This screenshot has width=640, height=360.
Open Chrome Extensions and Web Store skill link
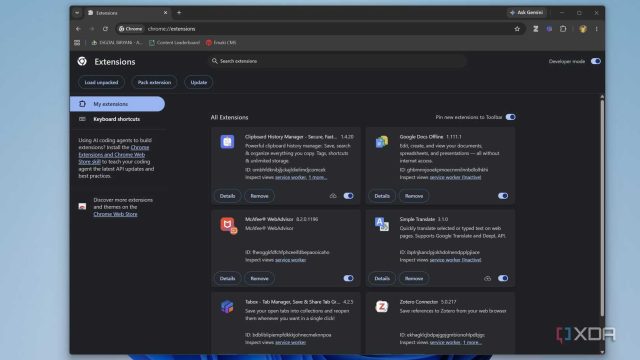pos(113,154)
